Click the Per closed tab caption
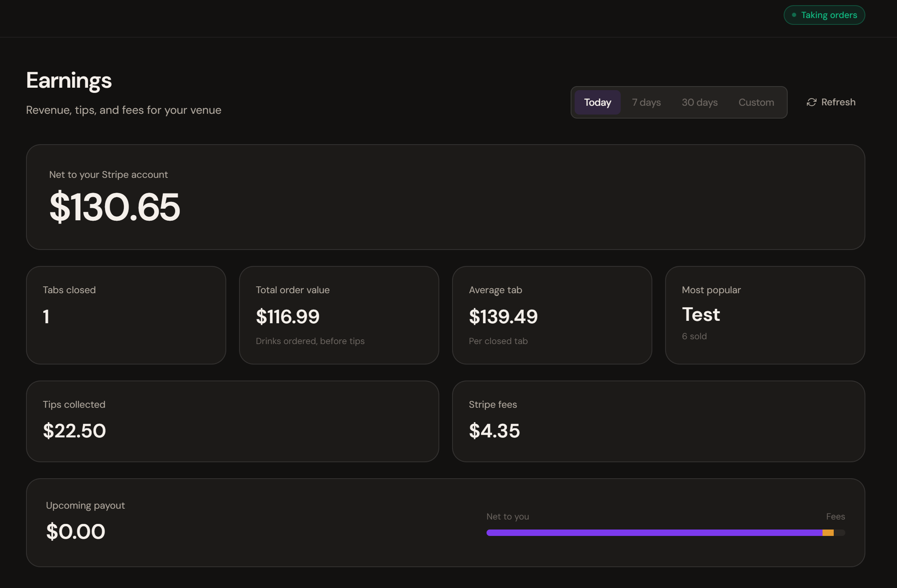 pos(498,341)
